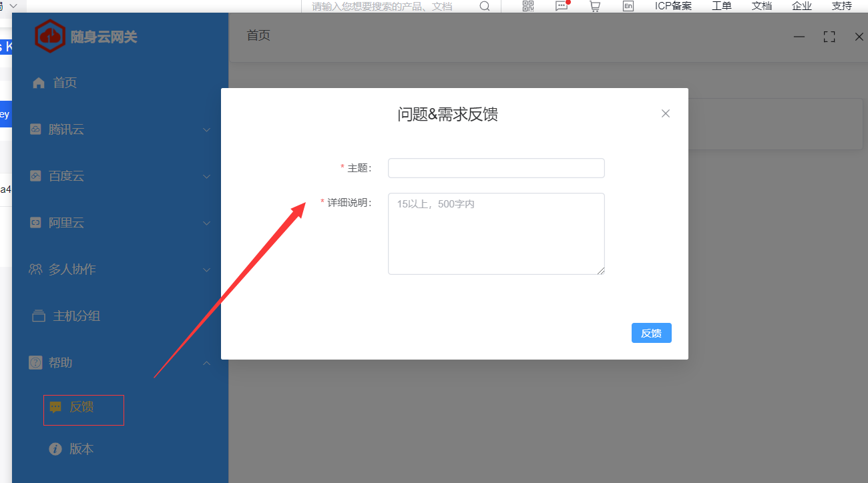
Task: Click the search magnifier icon in the top bar
Action: coord(485,6)
